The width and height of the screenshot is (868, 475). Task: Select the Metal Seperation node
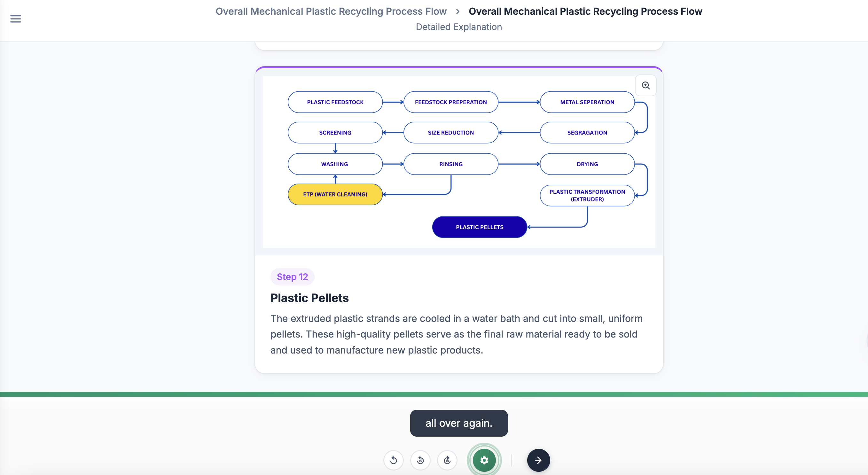pos(587,102)
